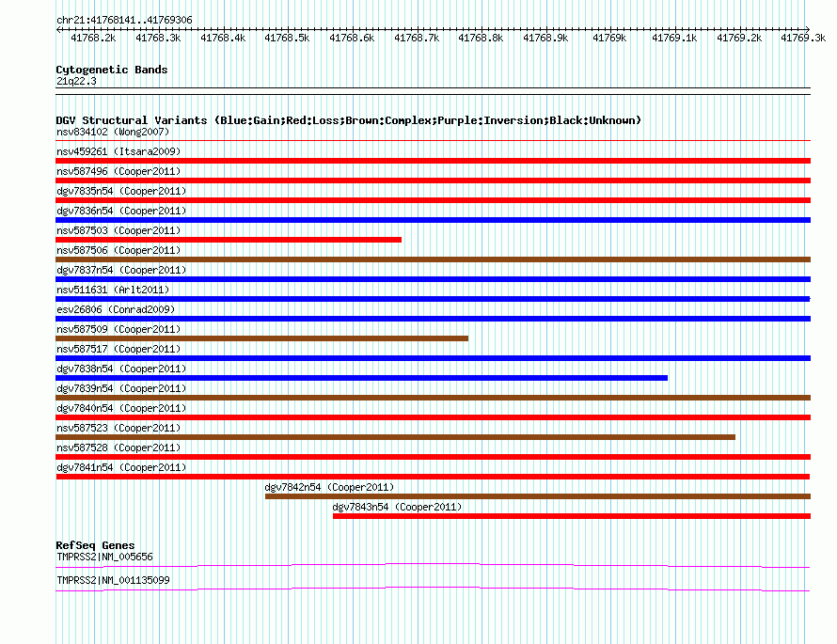Click the magenta TMPRSS2 NM_001135099 gene line
The image size is (837, 644).
pos(433,589)
